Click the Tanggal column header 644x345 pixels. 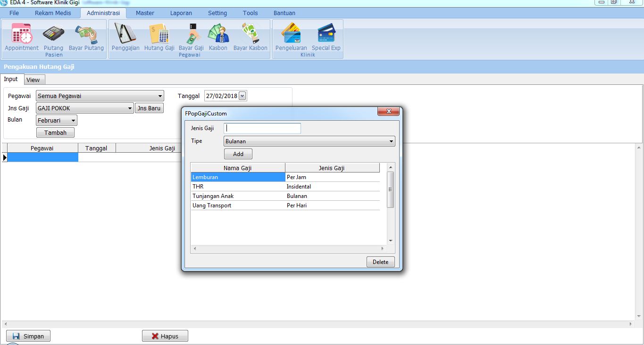pos(97,148)
